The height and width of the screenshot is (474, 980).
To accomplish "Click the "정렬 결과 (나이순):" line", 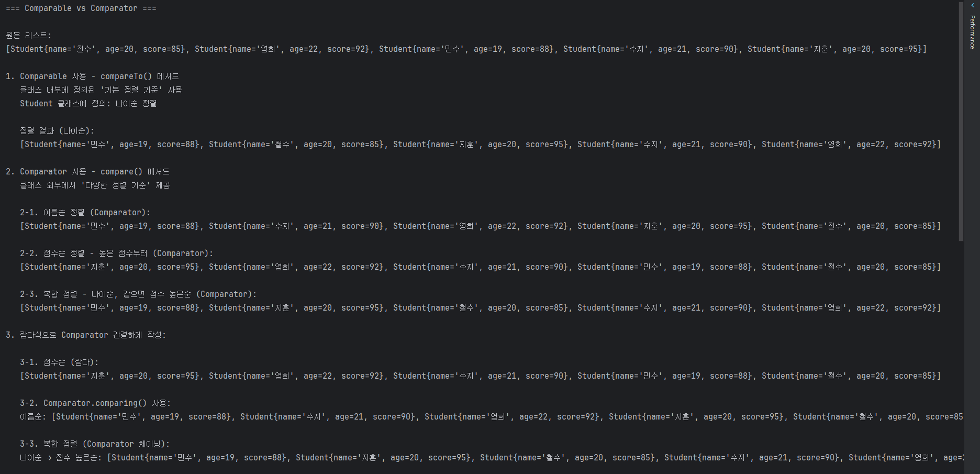I will coord(57,131).
